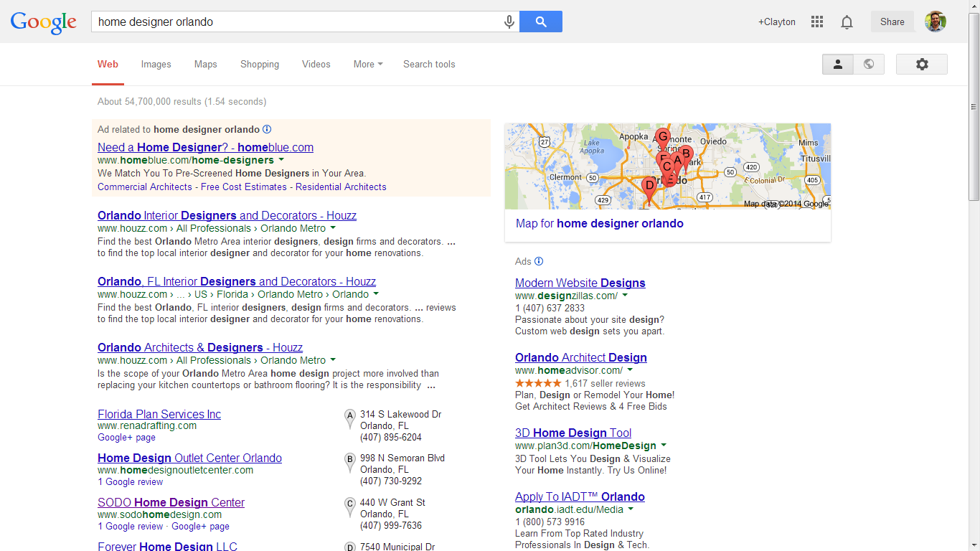
Task: Hide personal results with globe icon
Action: (869, 64)
